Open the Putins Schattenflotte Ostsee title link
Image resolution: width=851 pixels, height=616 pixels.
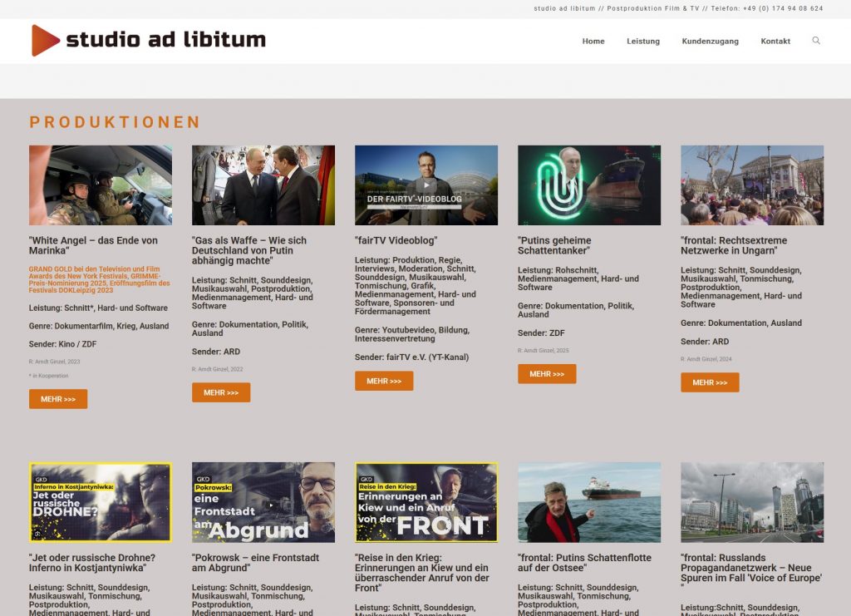584,563
